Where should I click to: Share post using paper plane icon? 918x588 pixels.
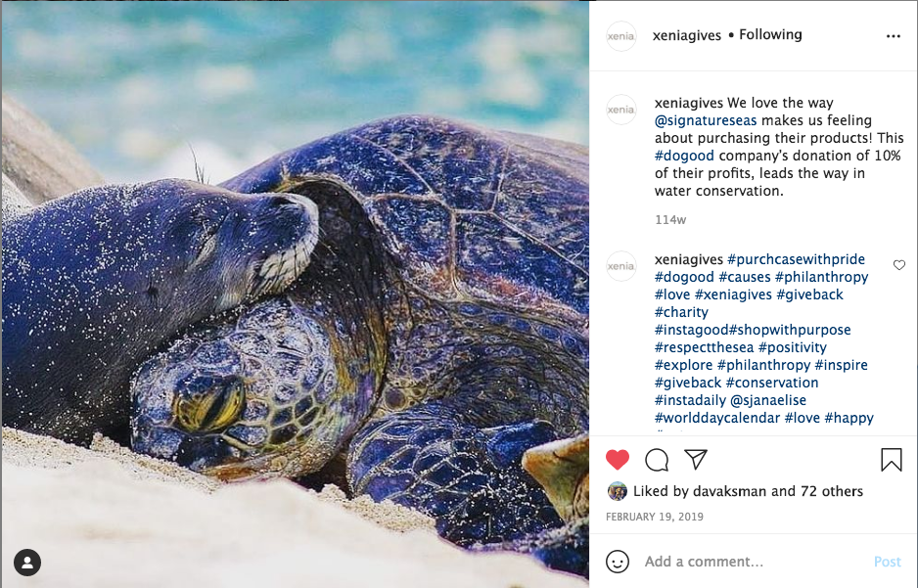(x=696, y=459)
